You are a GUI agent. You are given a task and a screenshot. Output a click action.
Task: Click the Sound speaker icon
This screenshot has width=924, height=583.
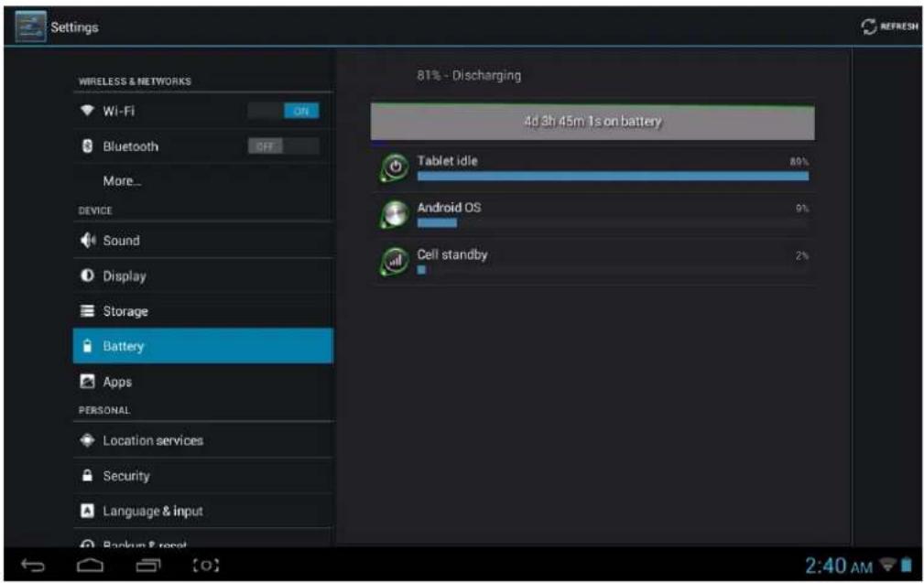pos(88,241)
